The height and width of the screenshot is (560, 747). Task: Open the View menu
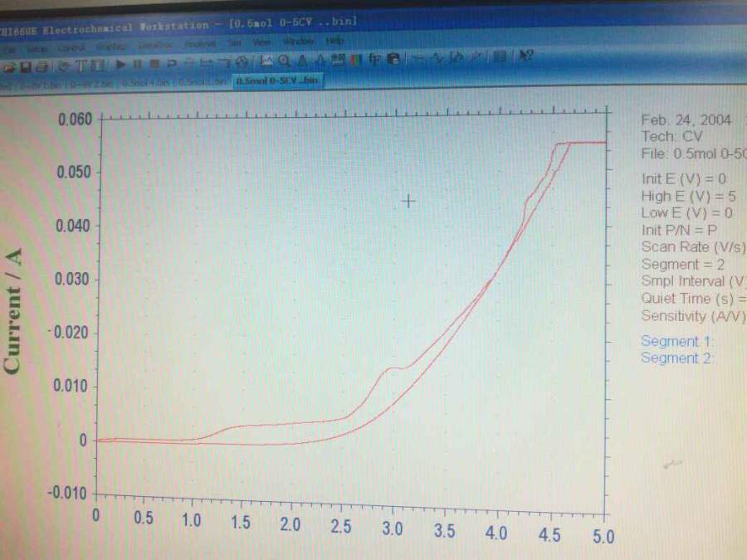pyautogui.click(x=261, y=42)
